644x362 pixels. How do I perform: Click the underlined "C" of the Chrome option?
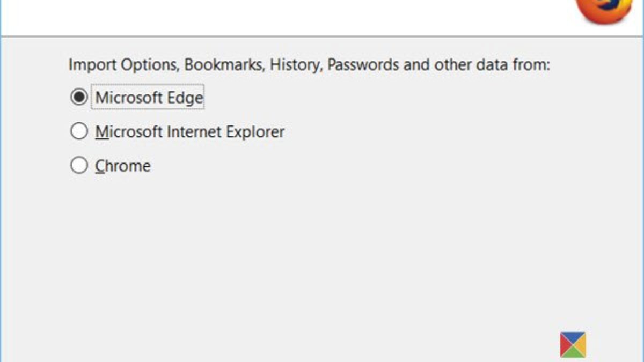click(100, 166)
